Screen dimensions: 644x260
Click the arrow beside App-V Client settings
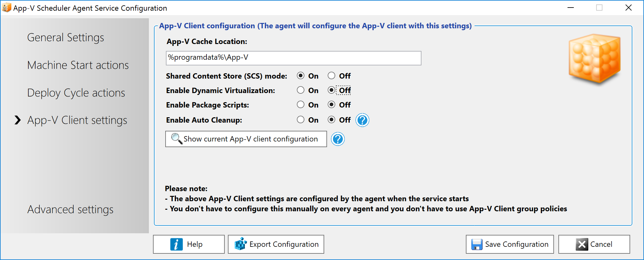coord(18,120)
